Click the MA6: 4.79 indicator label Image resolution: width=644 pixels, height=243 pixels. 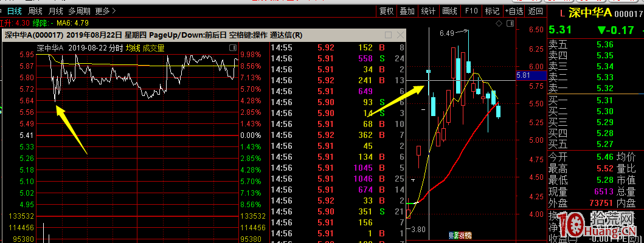coord(72,23)
